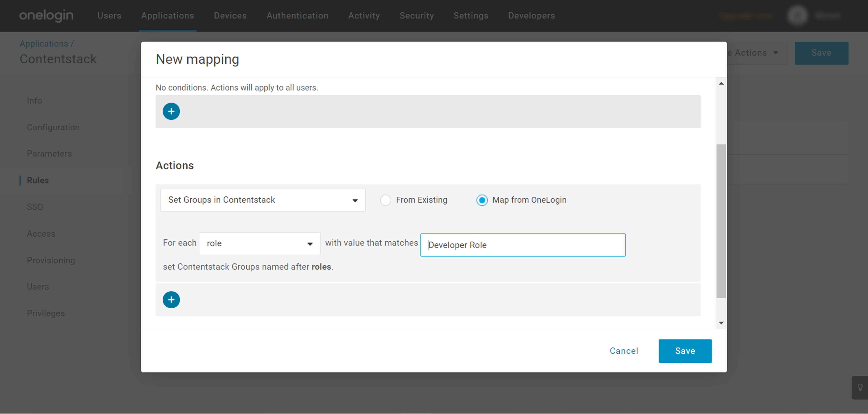Click the 'Contentstack' page title
Image resolution: width=868 pixels, height=414 pixels.
pyautogui.click(x=58, y=59)
